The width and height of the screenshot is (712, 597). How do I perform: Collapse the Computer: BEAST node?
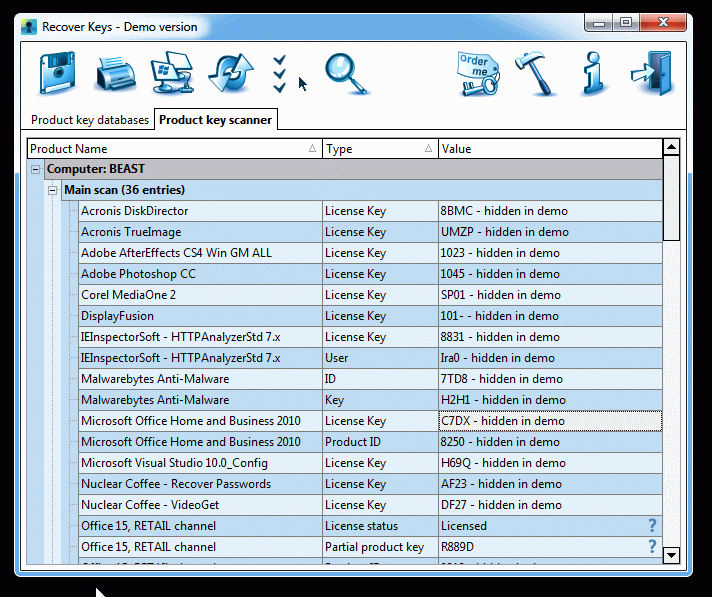click(x=35, y=170)
